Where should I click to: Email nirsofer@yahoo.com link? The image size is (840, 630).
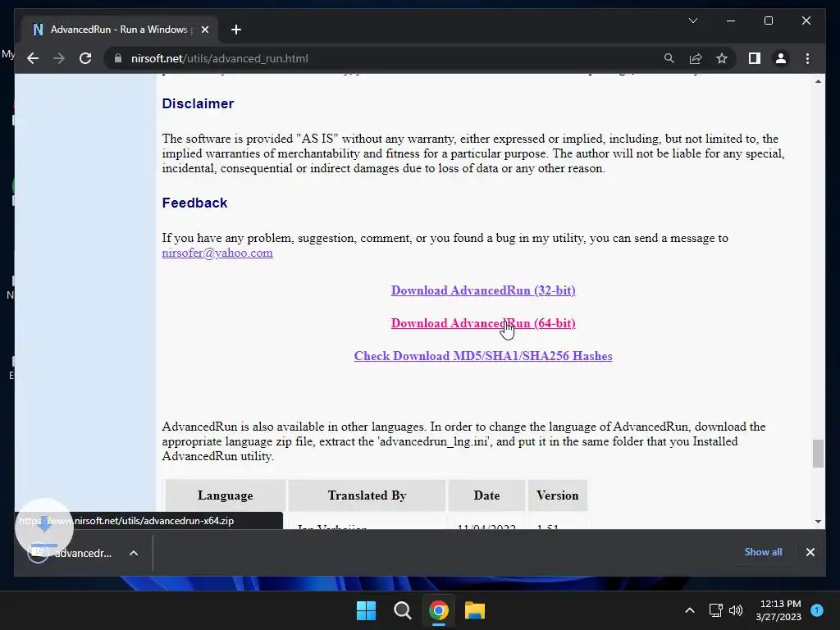coord(217,253)
